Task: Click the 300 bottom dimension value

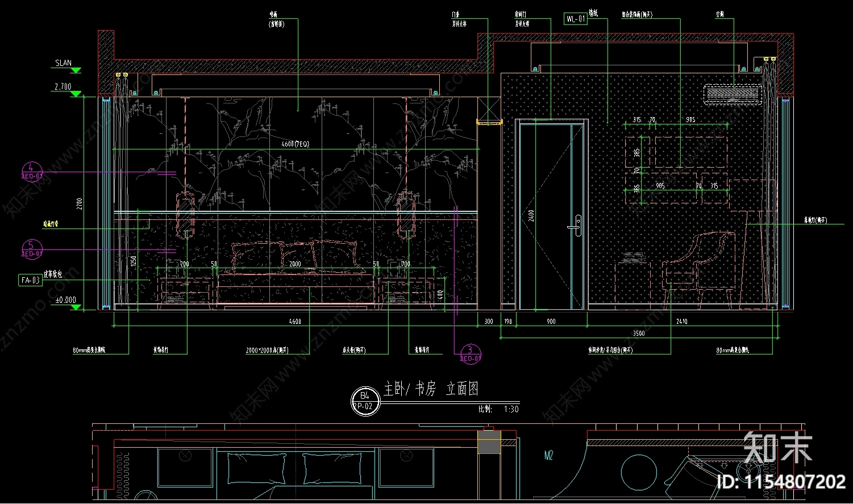Action: click(489, 322)
